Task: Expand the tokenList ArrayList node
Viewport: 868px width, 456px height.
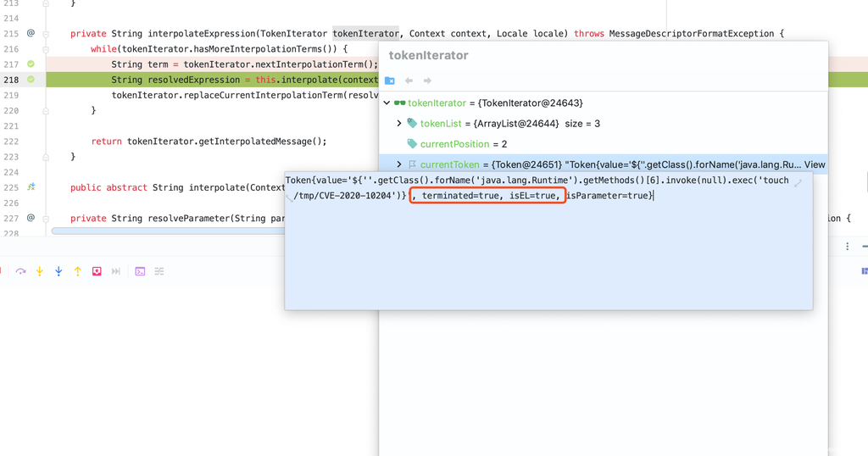Action: point(399,124)
